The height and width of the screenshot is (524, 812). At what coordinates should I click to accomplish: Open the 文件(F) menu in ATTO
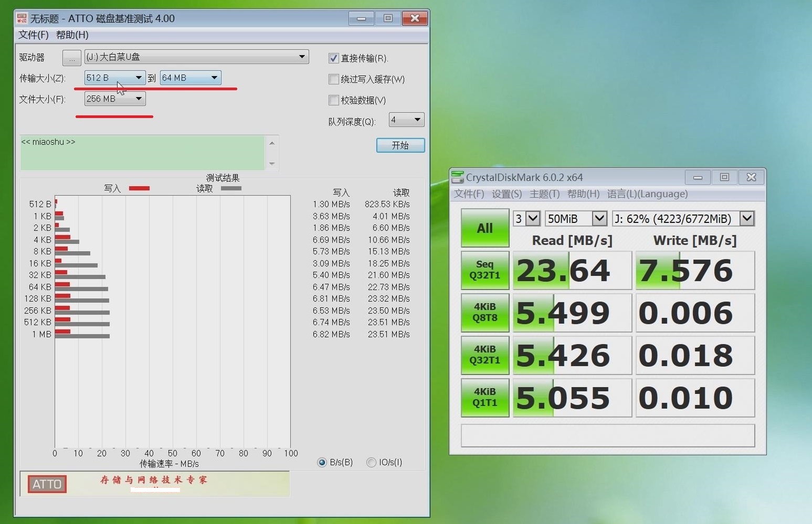pyautogui.click(x=34, y=35)
